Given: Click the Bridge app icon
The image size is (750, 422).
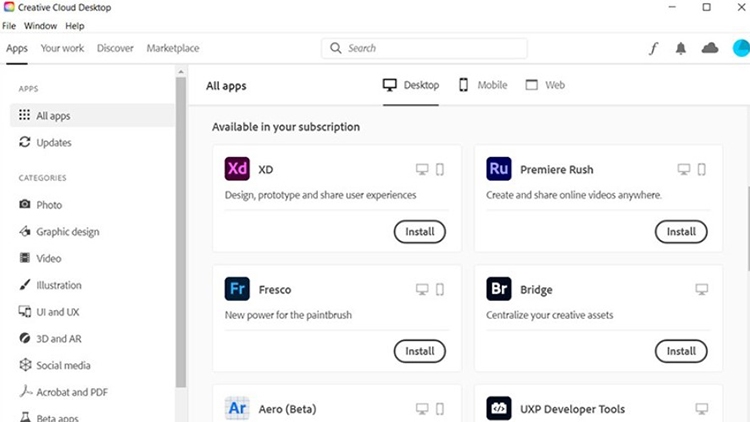Looking at the screenshot, I should click(498, 289).
